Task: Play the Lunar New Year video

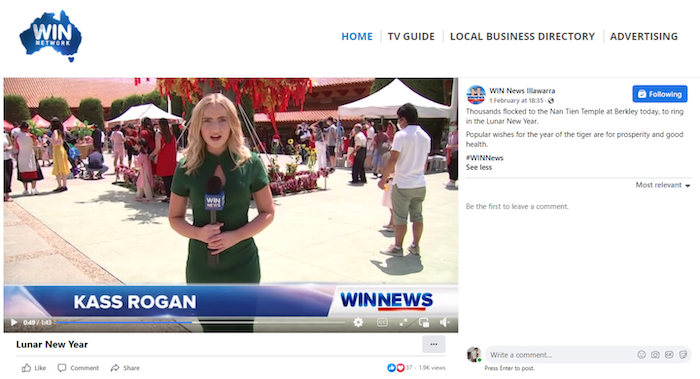Action: point(14,322)
